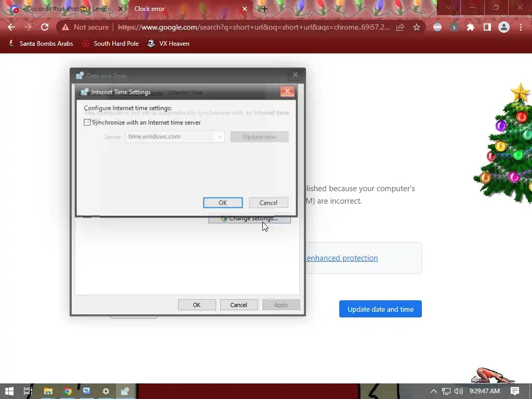The height and width of the screenshot is (399, 532).
Task: Open Chrome three-dot menu
Action: tap(521, 27)
